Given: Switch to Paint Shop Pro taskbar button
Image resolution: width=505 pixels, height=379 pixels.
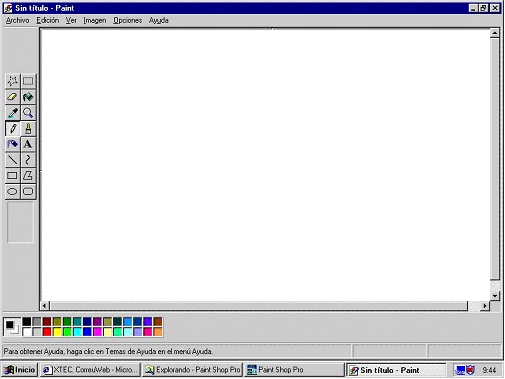Looking at the screenshot, I should 294,370.
